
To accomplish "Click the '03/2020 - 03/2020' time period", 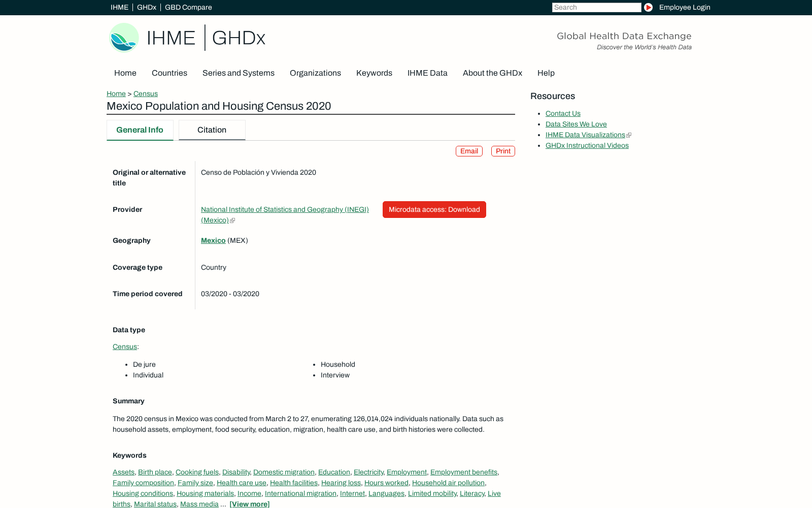I will point(230,294).
